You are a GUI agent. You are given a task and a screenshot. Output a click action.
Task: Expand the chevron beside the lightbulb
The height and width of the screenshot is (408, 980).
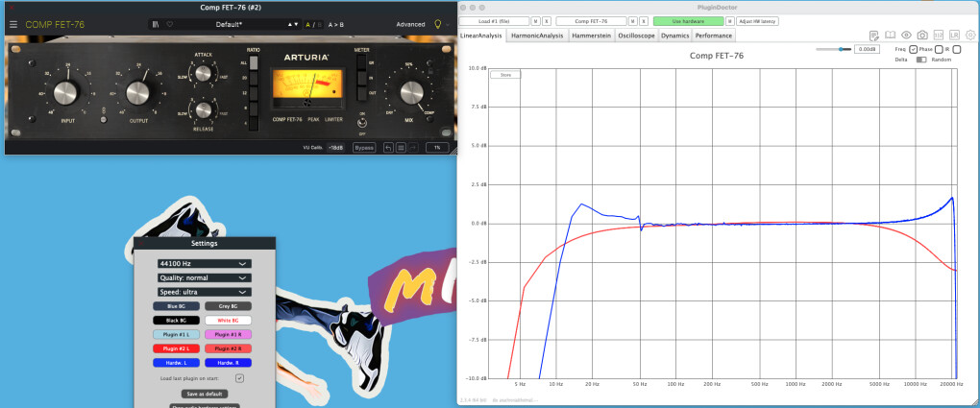448,25
